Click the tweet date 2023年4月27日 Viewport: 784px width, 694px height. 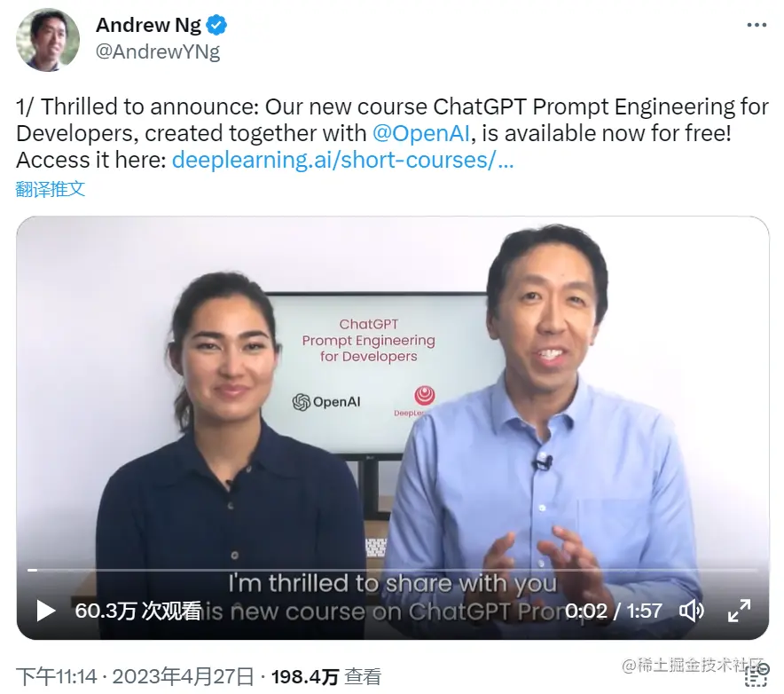(183, 676)
